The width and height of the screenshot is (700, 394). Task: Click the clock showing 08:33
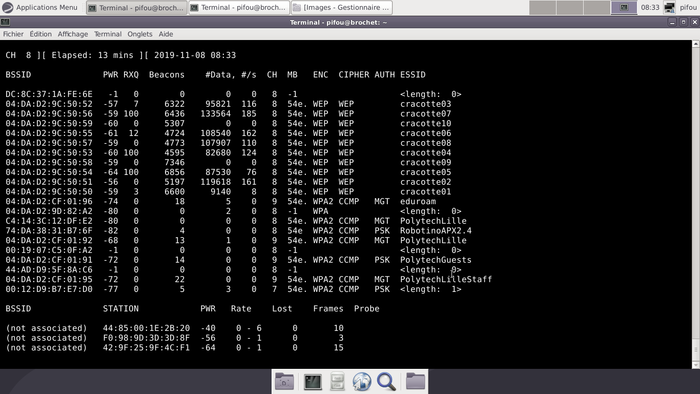point(650,7)
